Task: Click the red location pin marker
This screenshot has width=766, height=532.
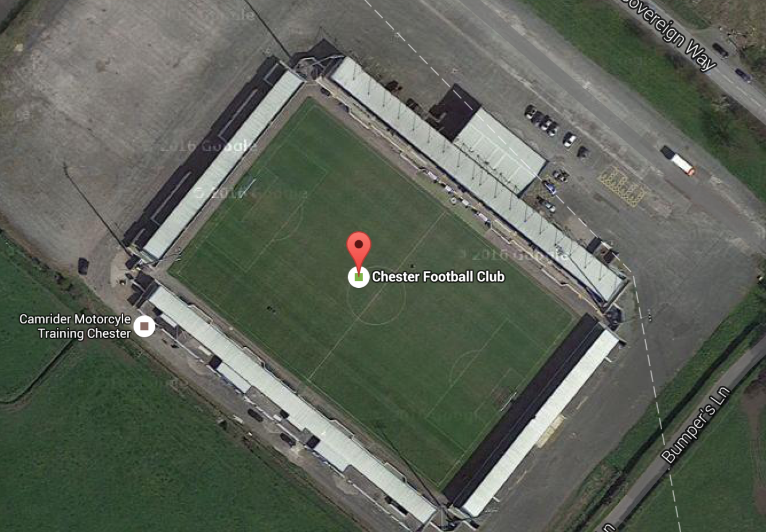Action: [359, 249]
